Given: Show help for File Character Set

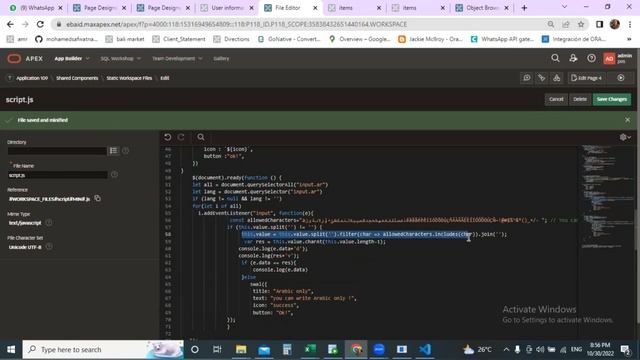Looking at the screenshot, I should pyautogui.click(x=49, y=247).
